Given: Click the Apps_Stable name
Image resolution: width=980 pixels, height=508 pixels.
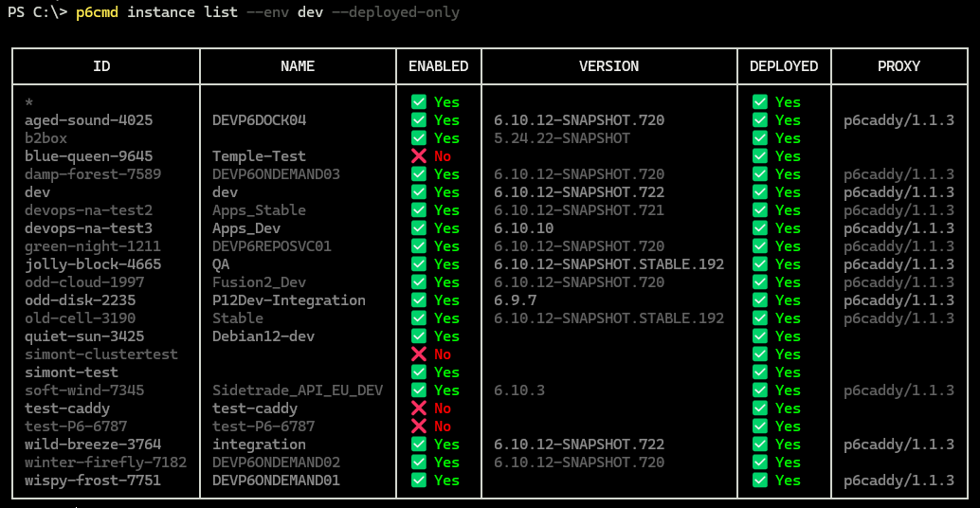Looking at the screenshot, I should click(x=259, y=210).
